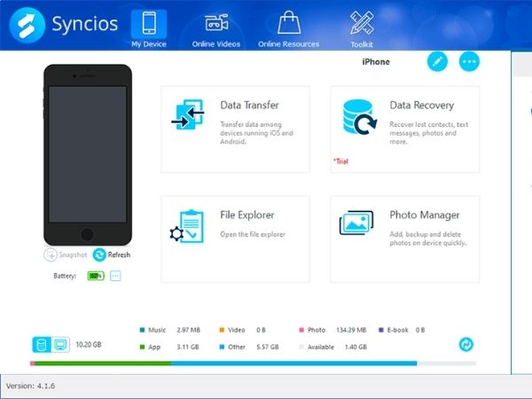Click the blue Other segment of storage bar
This screenshot has width=532, height=399.
[293, 363]
